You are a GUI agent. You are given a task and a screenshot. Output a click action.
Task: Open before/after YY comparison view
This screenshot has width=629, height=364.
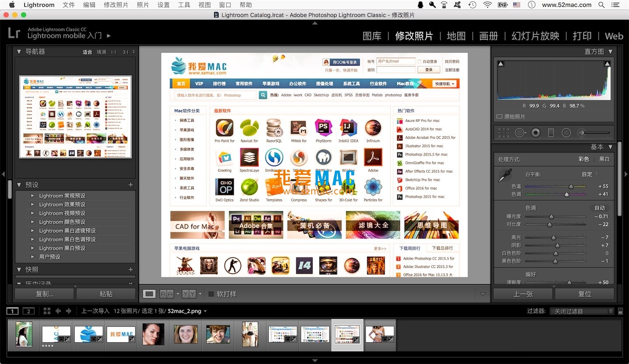(189, 294)
